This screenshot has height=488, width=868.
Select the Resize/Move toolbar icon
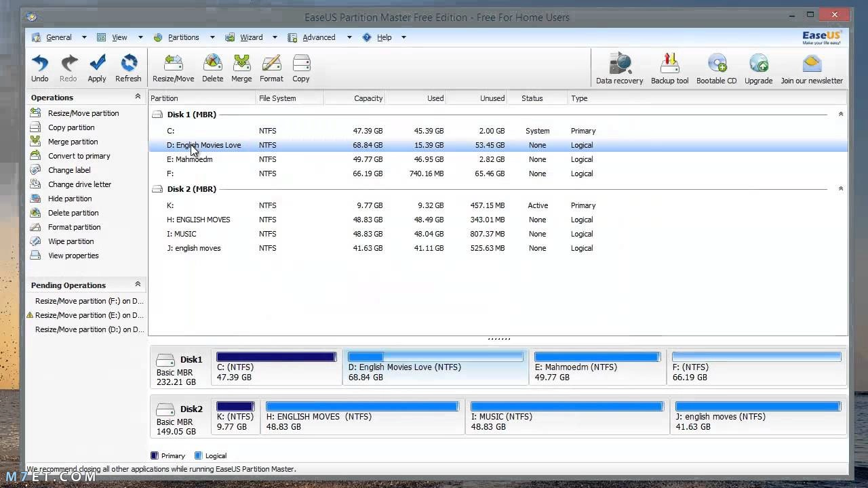[174, 68]
